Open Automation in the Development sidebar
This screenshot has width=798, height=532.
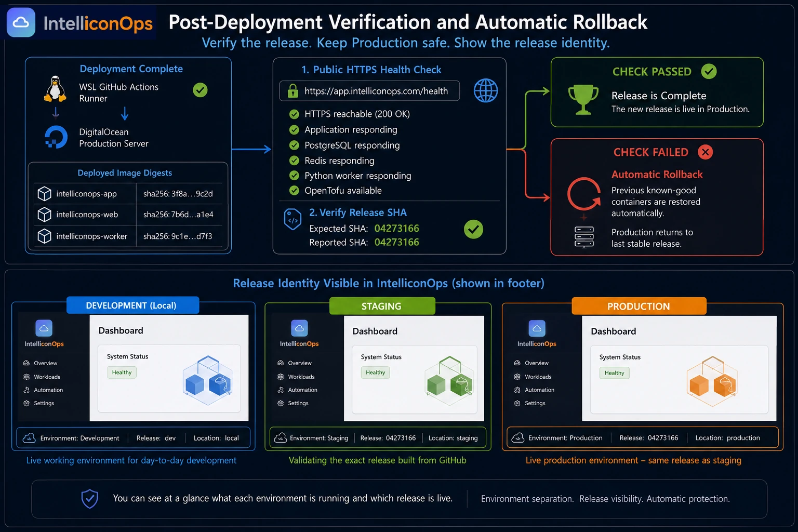pyautogui.click(x=43, y=390)
